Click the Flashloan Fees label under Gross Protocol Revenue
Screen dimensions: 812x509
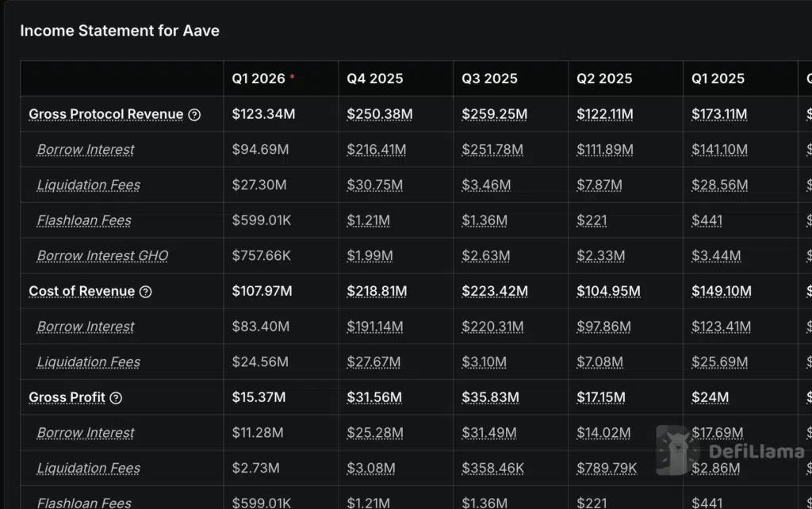click(x=84, y=220)
